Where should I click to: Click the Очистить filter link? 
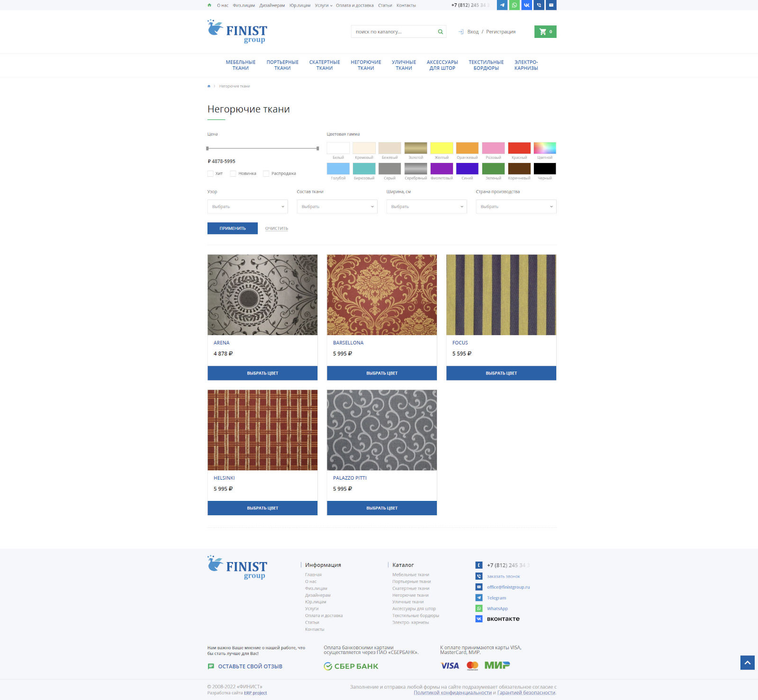pos(277,228)
